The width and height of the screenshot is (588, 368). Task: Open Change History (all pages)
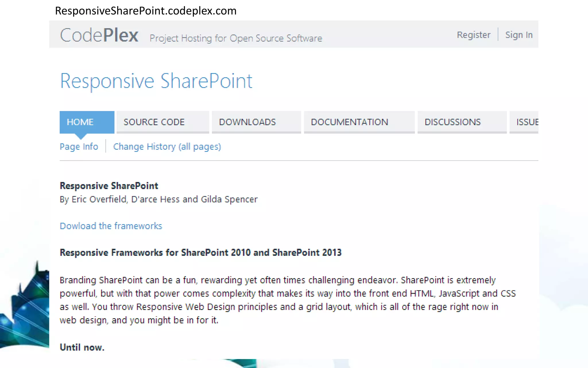[167, 147]
